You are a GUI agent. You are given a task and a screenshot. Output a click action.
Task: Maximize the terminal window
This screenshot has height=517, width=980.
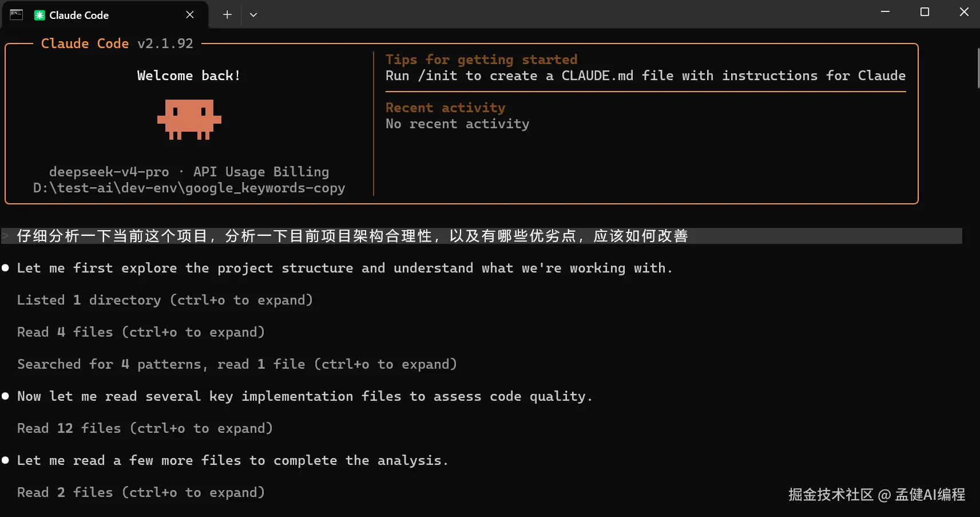tap(925, 11)
